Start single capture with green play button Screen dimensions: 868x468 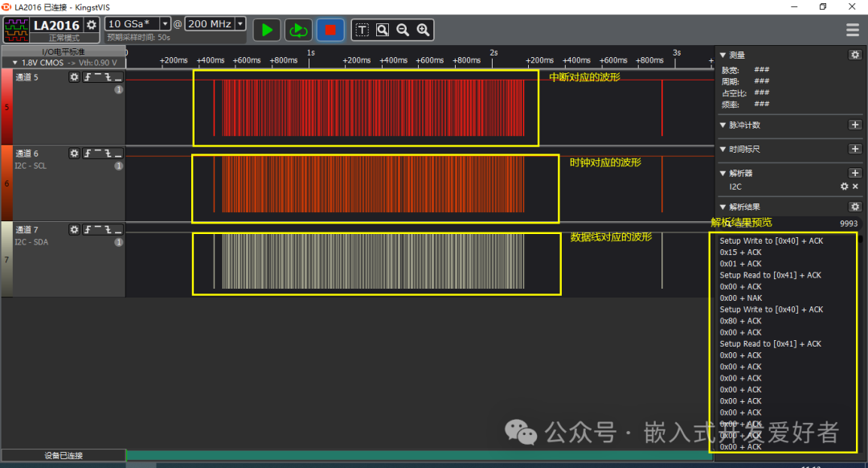click(267, 30)
